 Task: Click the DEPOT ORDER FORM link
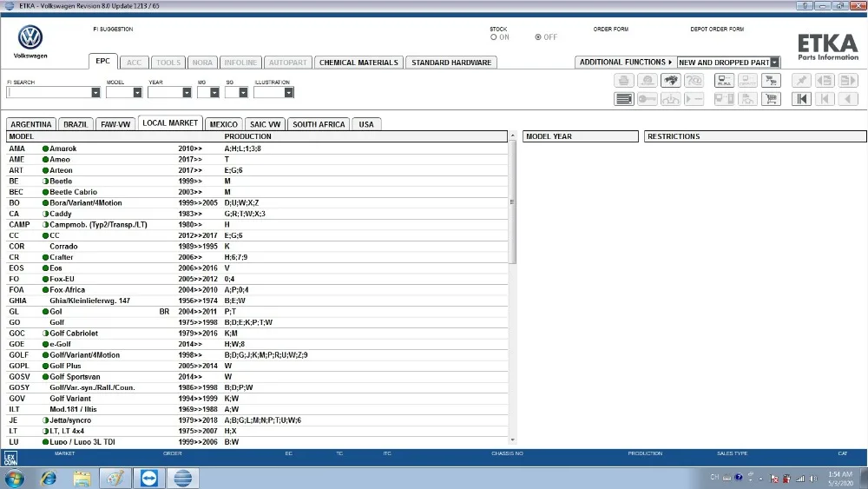click(x=717, y=29)
